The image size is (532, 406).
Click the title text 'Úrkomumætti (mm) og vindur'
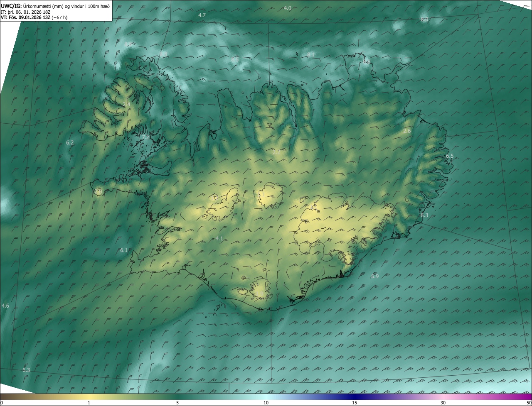(x=54, y=6)
